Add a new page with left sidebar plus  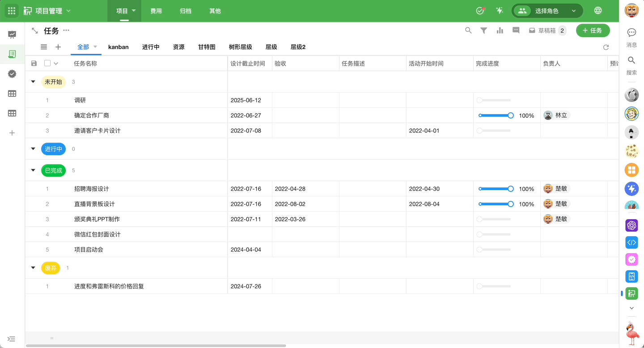coord(12,133)
